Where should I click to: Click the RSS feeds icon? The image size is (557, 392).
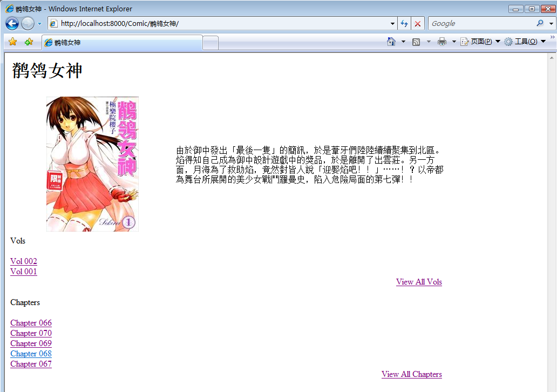[416, 42]
